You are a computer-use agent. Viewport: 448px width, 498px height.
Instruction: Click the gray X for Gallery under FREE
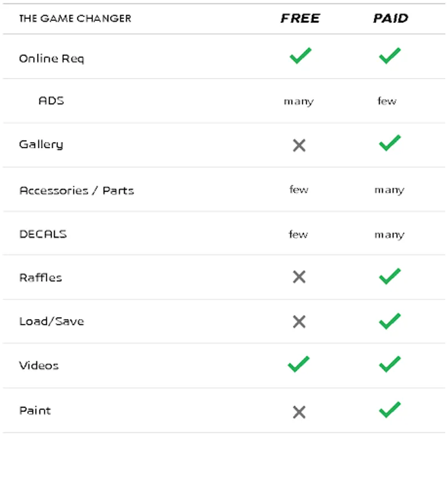pyautogui.click(x=299, y=146)
